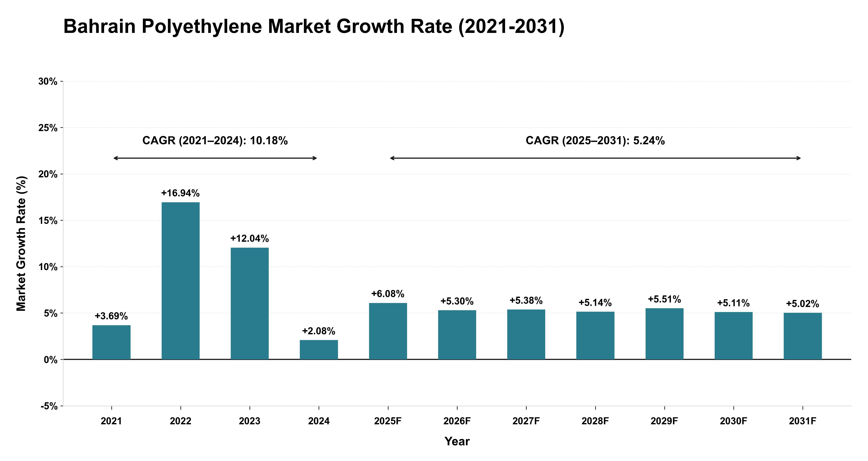Click the '+5.11%' data label
Viewport: 868px width, 461px height.
pos(733,303)
